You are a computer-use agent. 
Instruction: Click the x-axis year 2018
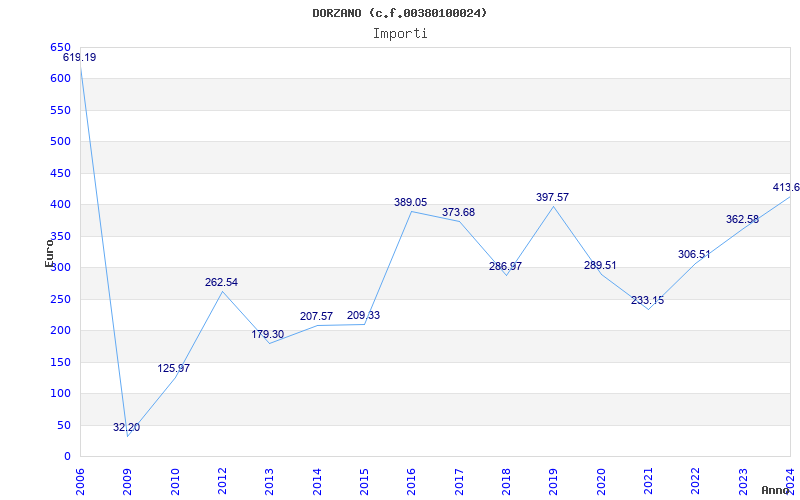point(506,482)
